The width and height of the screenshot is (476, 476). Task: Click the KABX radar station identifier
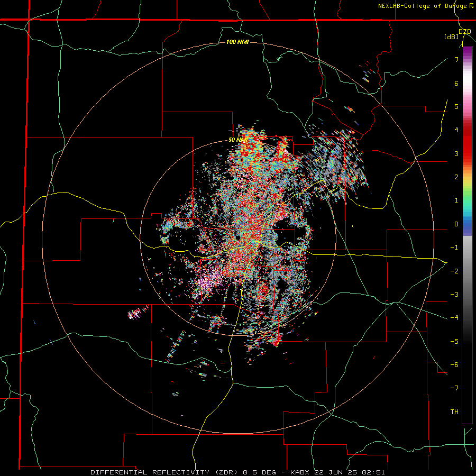(299, 472)
